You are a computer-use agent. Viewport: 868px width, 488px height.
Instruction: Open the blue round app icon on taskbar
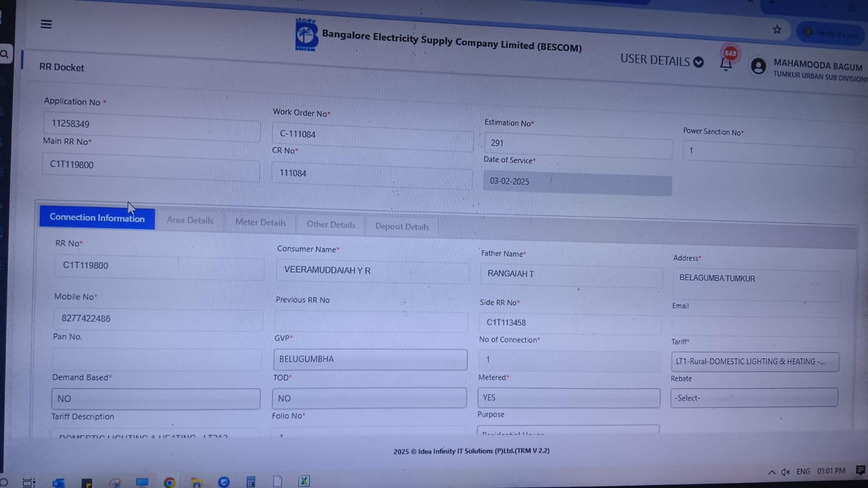pyautogui.click(x=224, y=481)
